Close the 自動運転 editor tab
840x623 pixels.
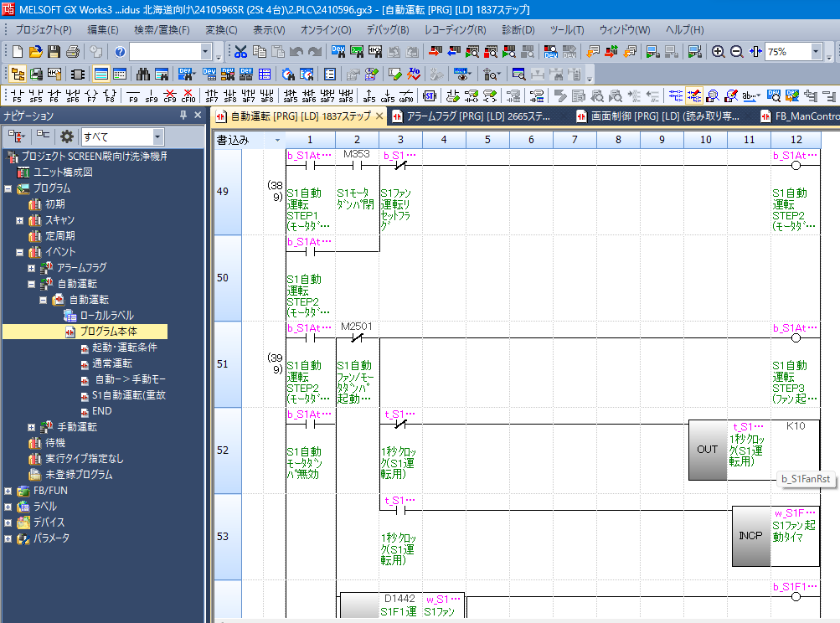coord(379,116)
